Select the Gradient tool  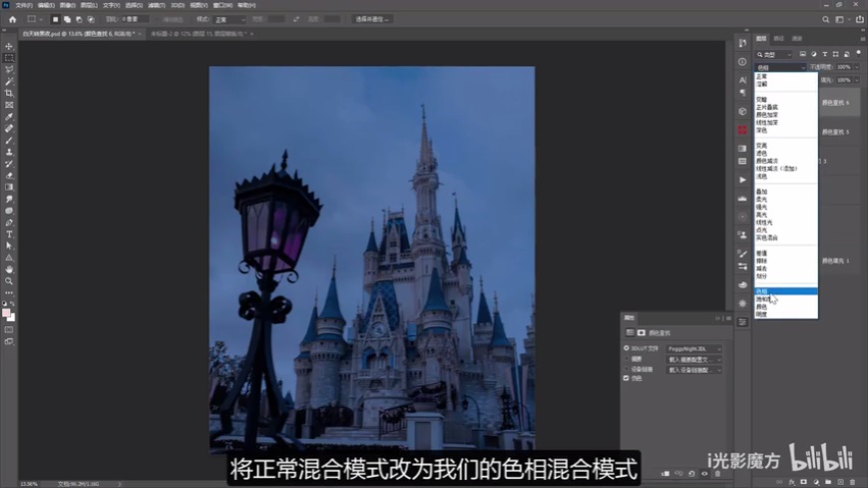click(9, 188)
